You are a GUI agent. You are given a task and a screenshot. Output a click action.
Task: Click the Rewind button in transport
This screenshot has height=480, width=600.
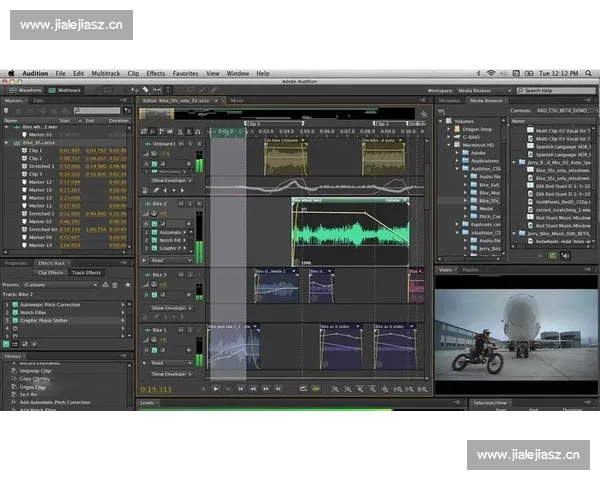252,388
